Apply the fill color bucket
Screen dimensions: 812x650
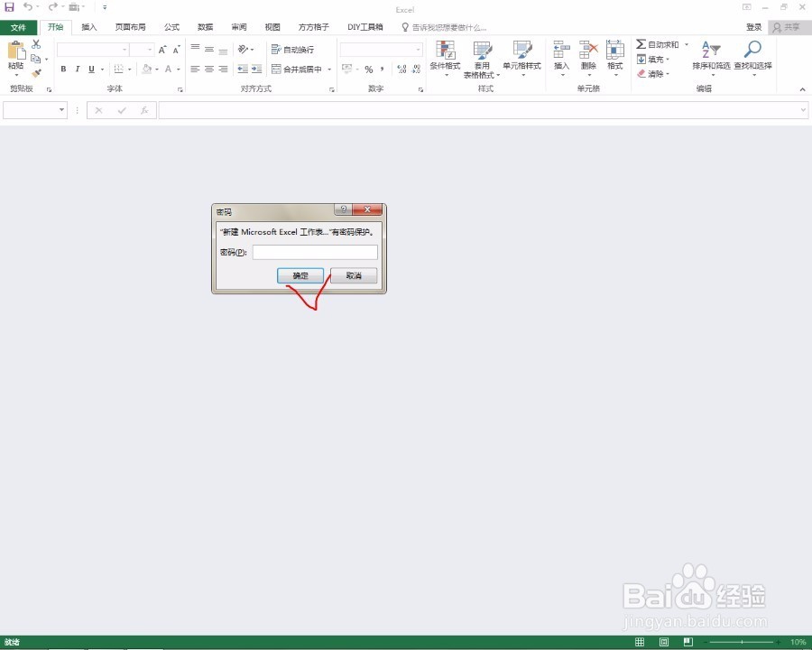coord(147,69)
